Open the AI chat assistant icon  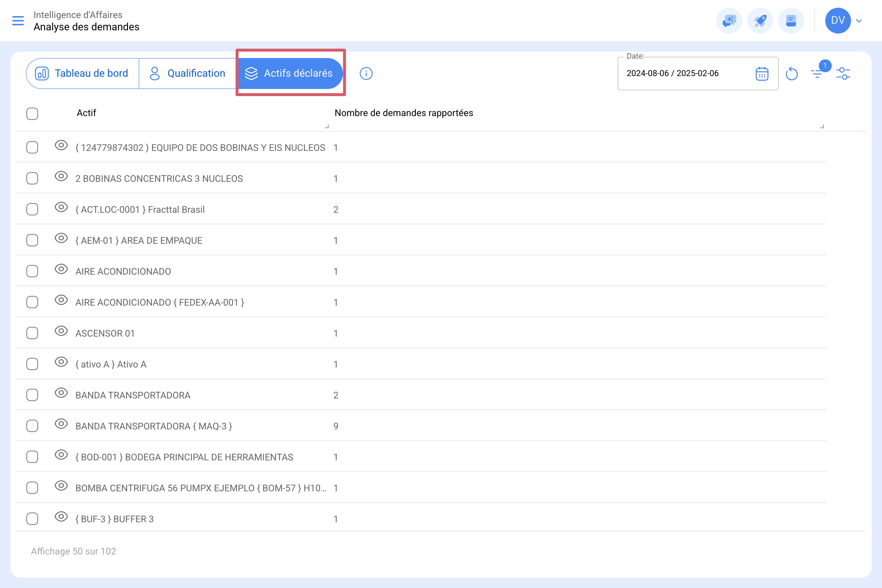[729, 21]
